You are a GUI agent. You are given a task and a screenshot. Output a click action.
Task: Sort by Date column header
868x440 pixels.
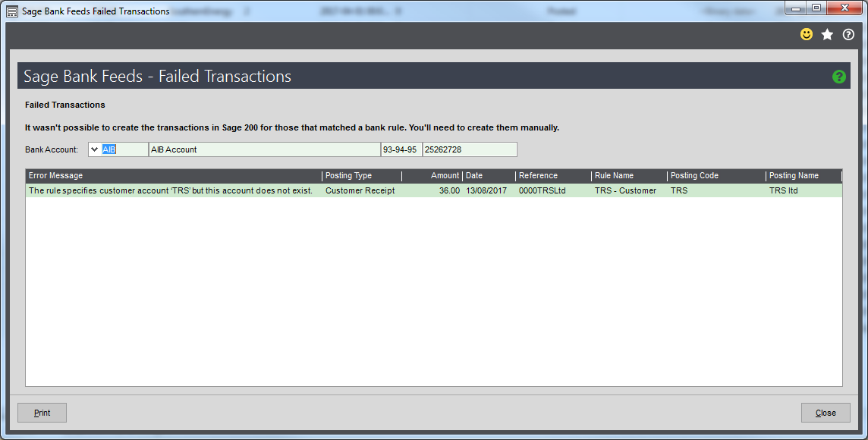488,176
